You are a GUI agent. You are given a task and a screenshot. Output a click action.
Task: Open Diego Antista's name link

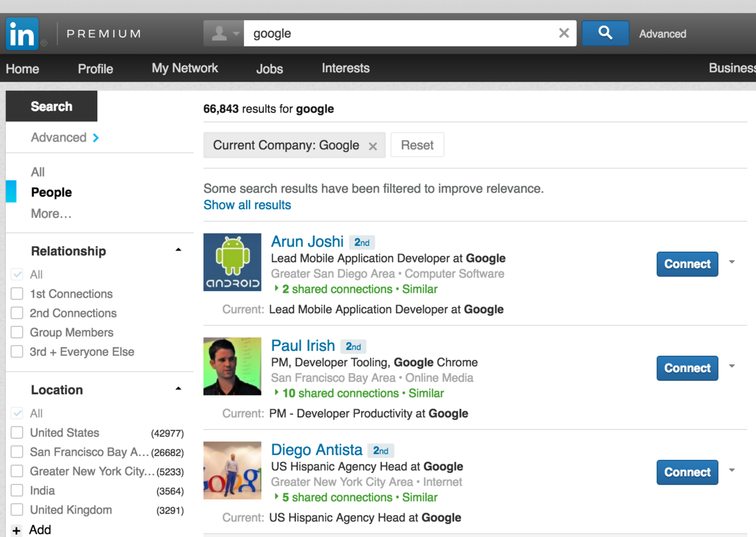317,450
